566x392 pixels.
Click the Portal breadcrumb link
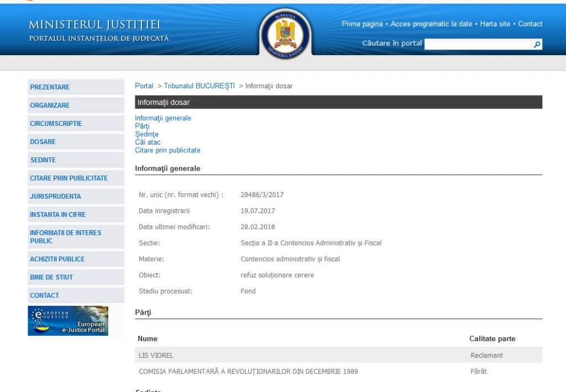(x=144, y=86)
